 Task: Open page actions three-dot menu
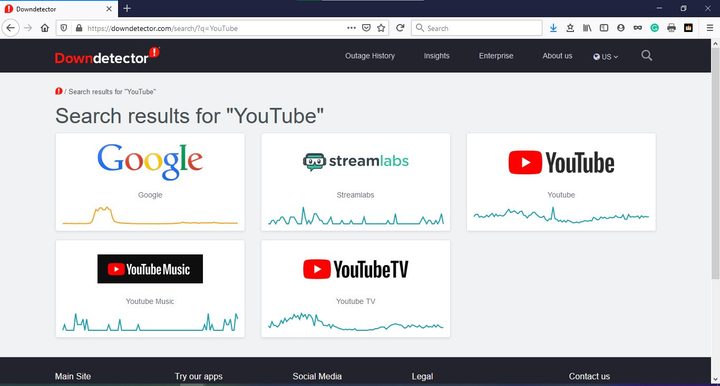click(351, 28)
